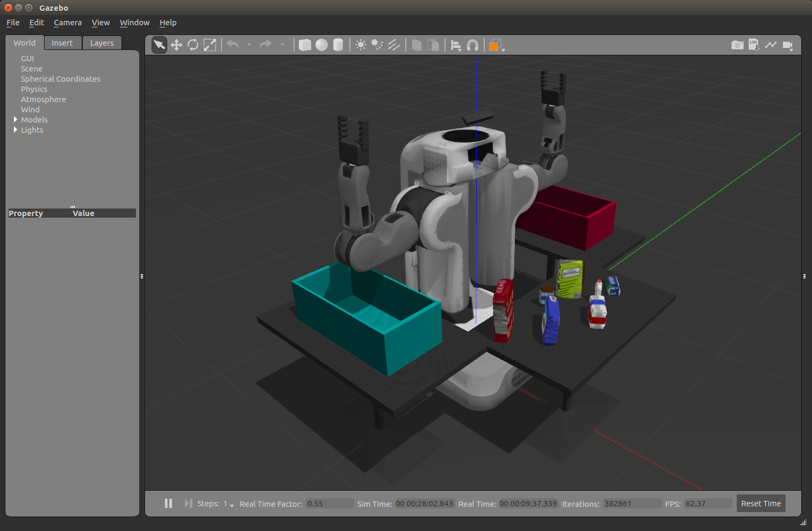Click the right panel splitter handle

click(804, 276)
